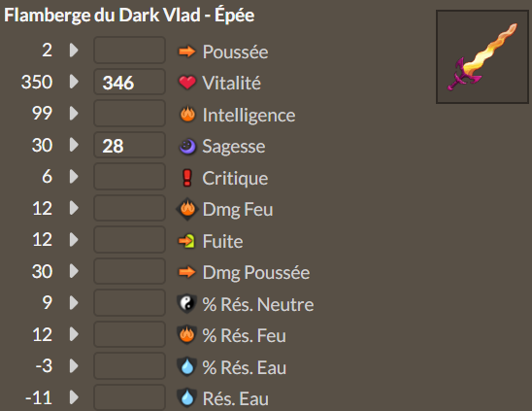
Task: Click the Sagesse purple moon icon
Action: pyautogui.click(x=187, y=147)
